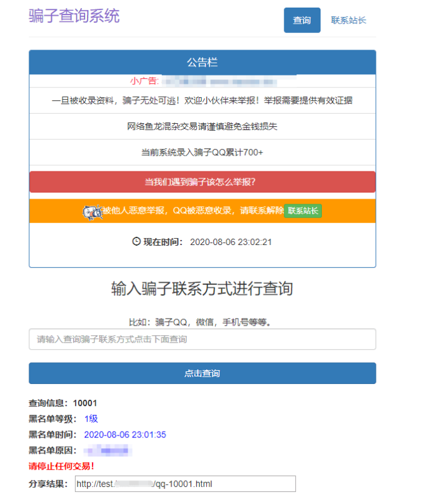Click the 被他人恶意举报 orange banner text
Screen dimensions: 426x504
click(193, 211)
